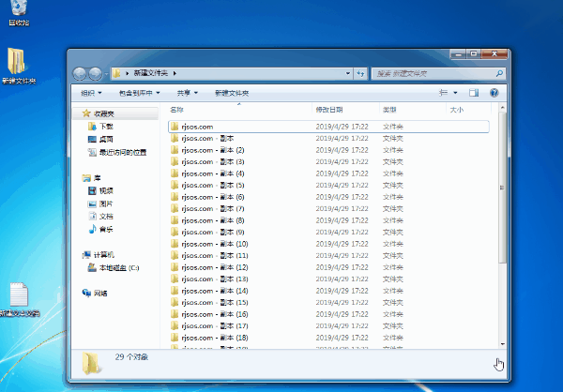Click the search magnifier icon
563x392 pixels.
499,73
